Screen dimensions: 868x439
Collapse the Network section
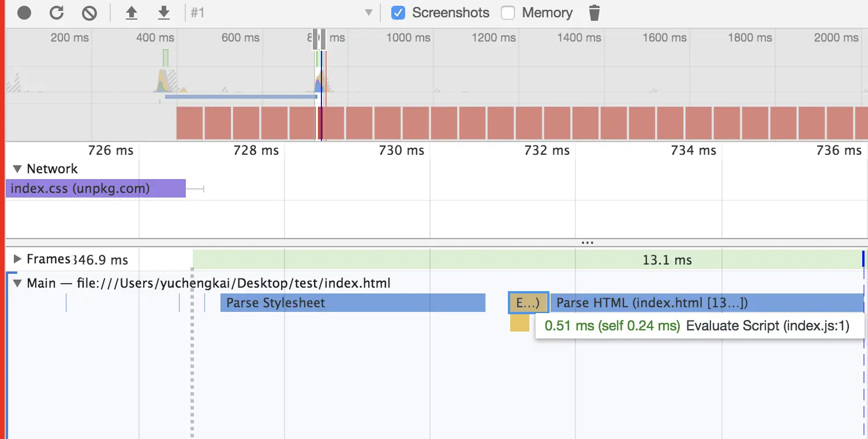click(x=17, y=169)
